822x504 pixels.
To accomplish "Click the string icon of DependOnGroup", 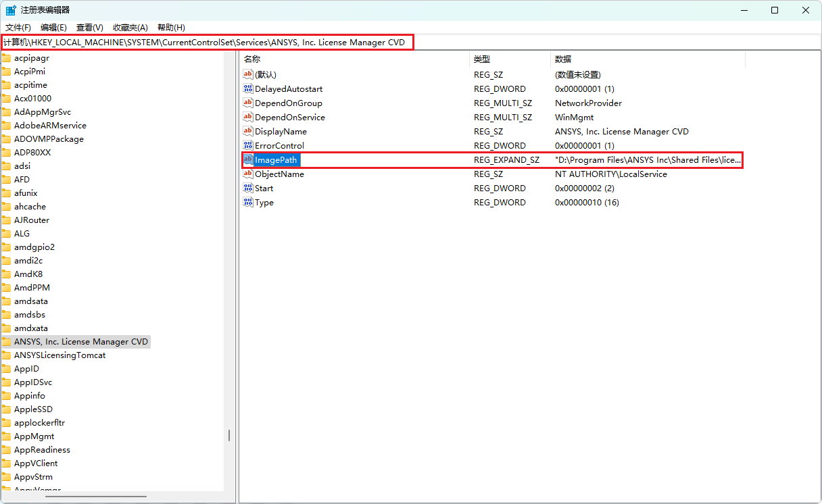I will [x=248, y=103].
